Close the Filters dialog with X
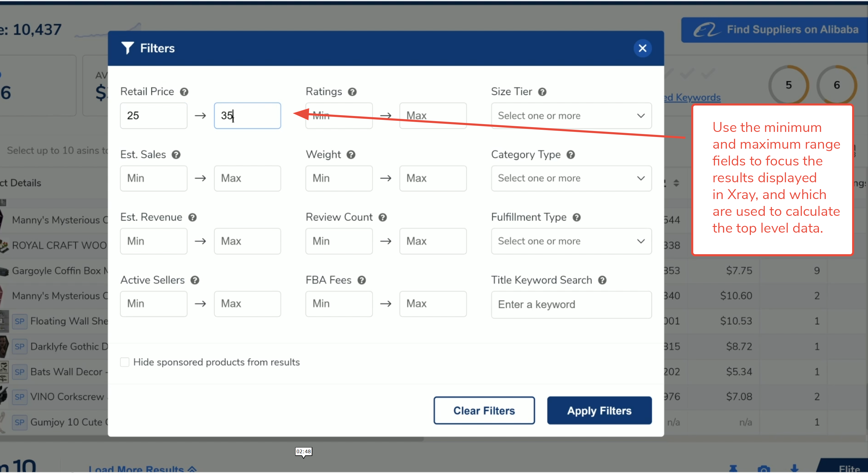 click(642, 48)
